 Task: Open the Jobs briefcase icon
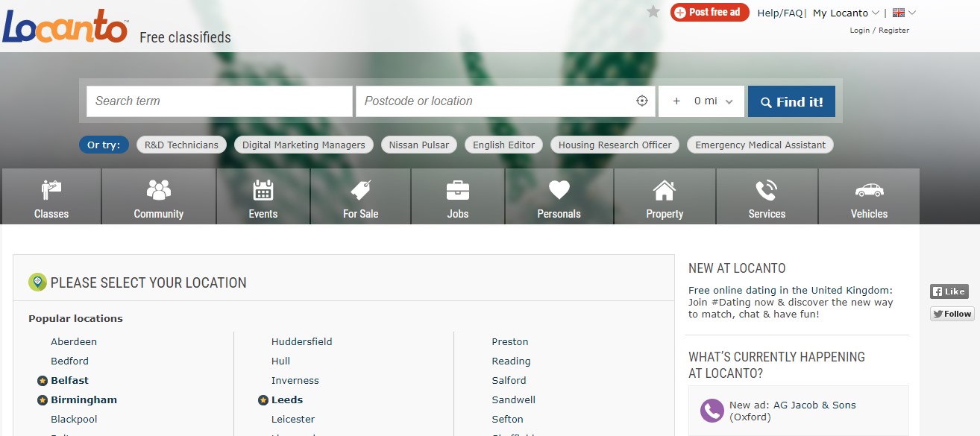(457, 191)
